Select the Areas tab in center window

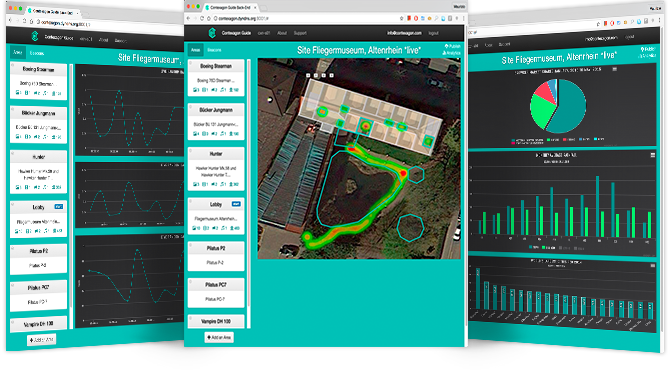pos(196,50)
